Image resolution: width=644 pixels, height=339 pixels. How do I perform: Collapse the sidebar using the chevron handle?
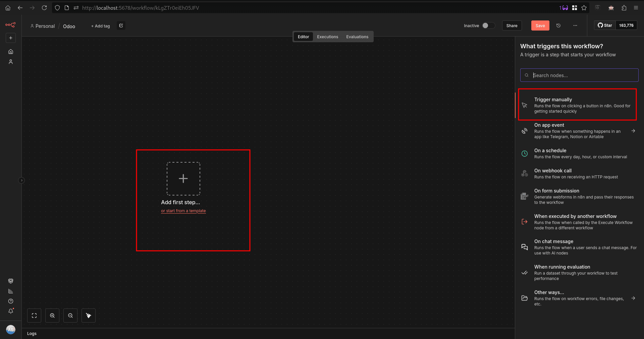21,180
